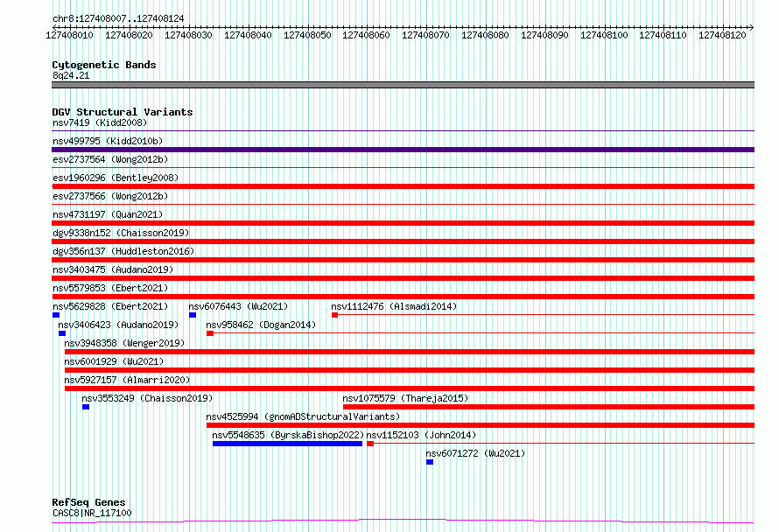Select nsv958462 (Dogan2014) variant label
The image size is (779, 532).
(262, 325)
